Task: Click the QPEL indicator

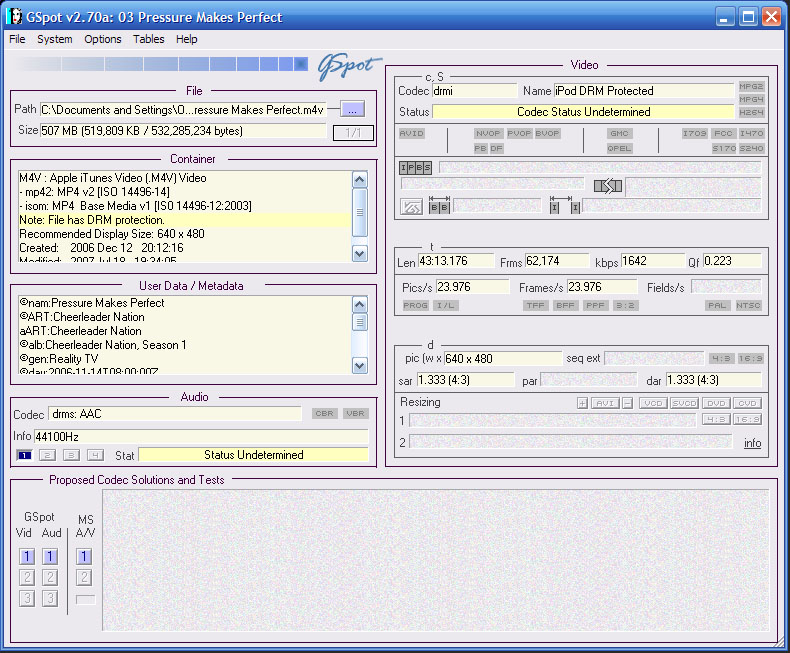Action: [x=619, y=149]
